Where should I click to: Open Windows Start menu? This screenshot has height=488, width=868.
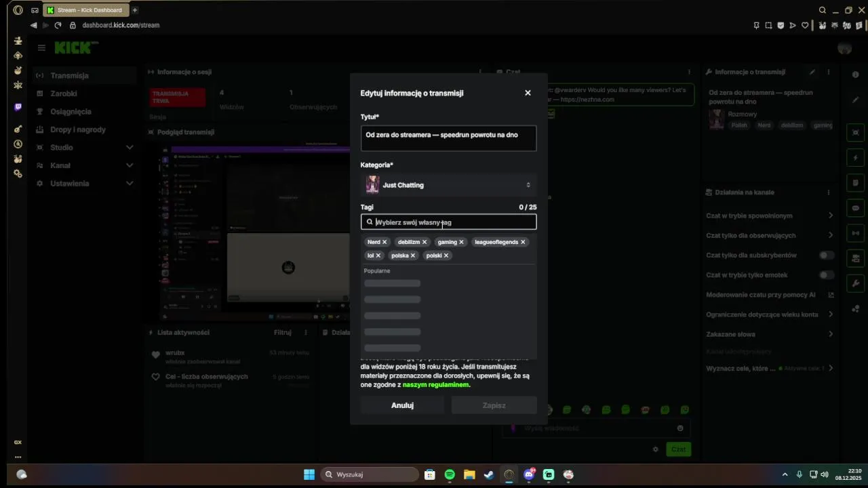pyautogui.click(x=309, y=474)
